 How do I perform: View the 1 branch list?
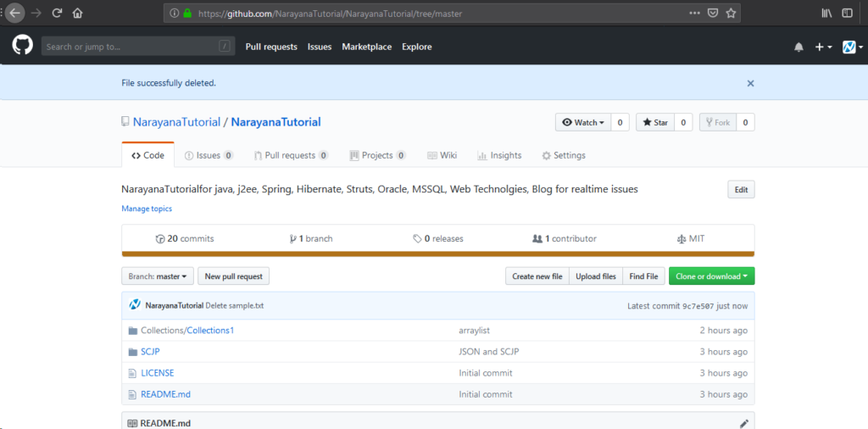pyautogui.click(x=310, y=239)
